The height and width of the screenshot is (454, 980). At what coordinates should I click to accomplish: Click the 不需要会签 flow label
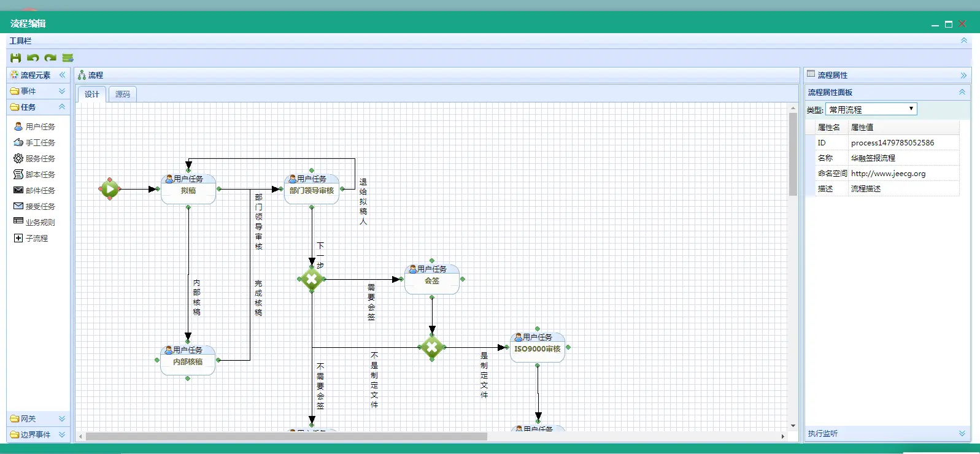(x=320, y=386)
